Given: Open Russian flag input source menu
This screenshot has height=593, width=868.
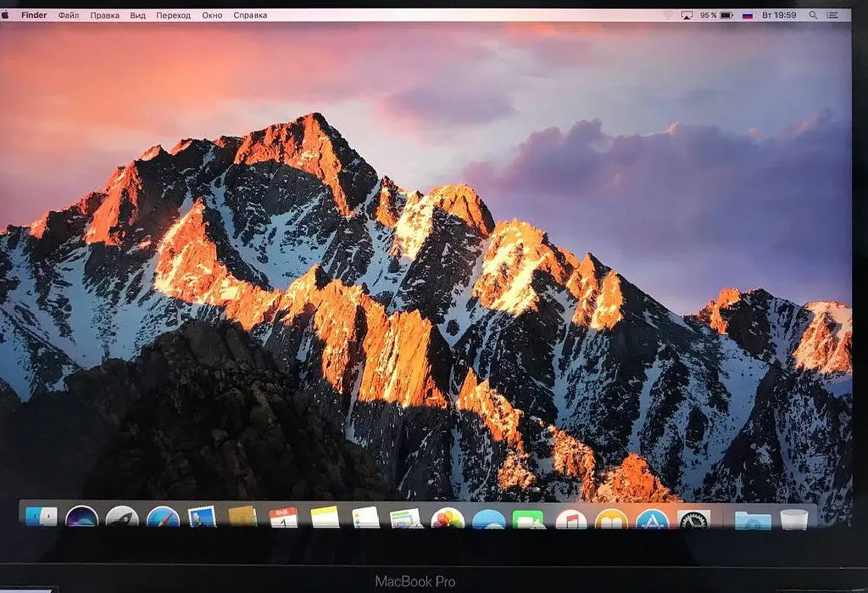Looking at the screenshot, I should tap(748, 15).
